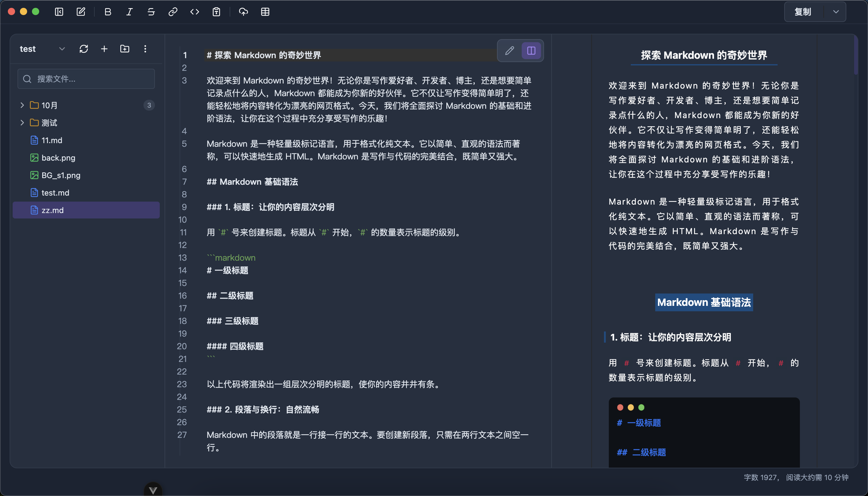Open test.md in file list

(x=55, y=193)
